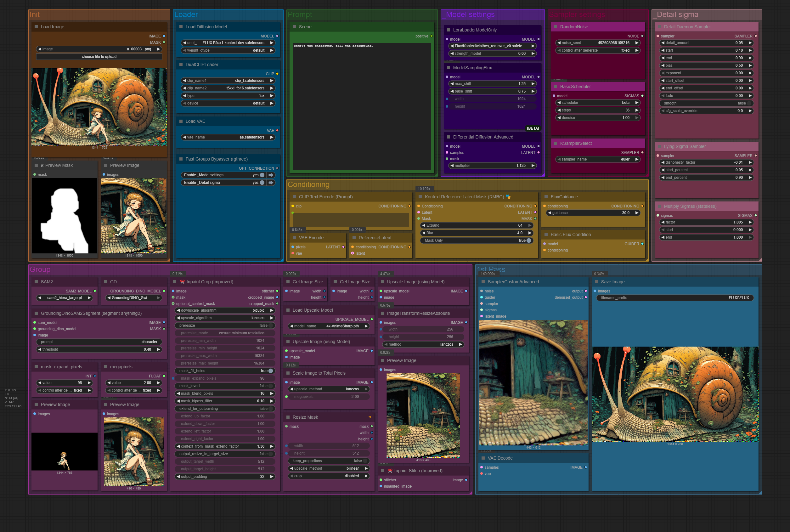Open the scheduler beta dropdown in BasicScheduler
The image size is (790, 532).
point(597,102)
